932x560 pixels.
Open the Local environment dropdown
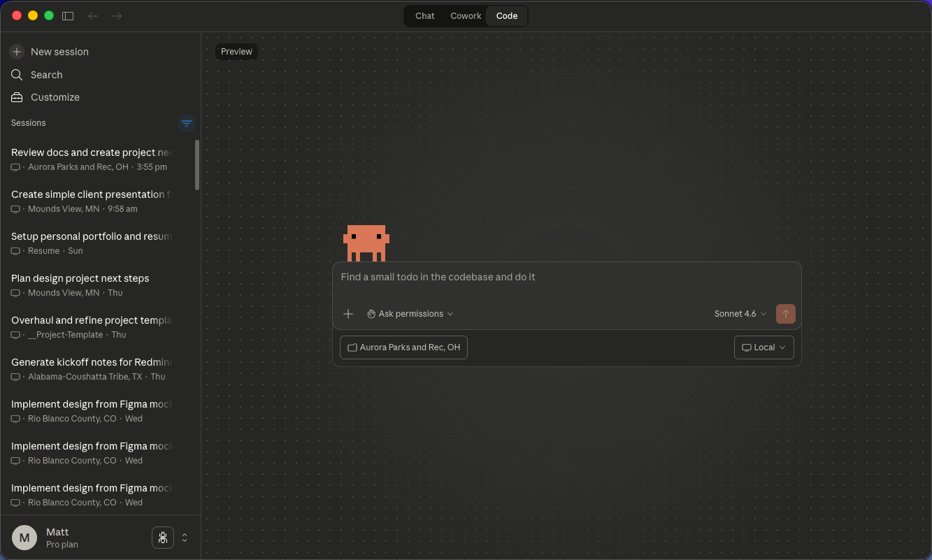point(763,347)
